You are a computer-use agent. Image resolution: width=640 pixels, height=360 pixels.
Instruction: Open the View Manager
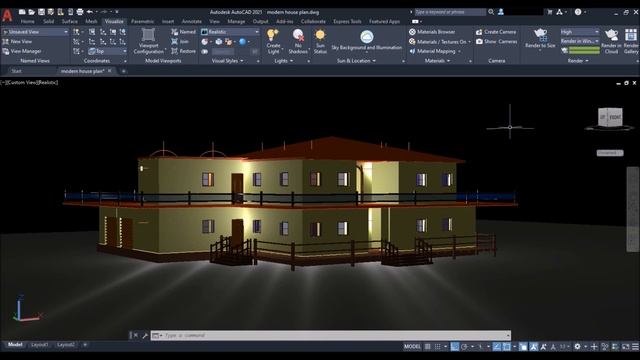coord(22,51)
